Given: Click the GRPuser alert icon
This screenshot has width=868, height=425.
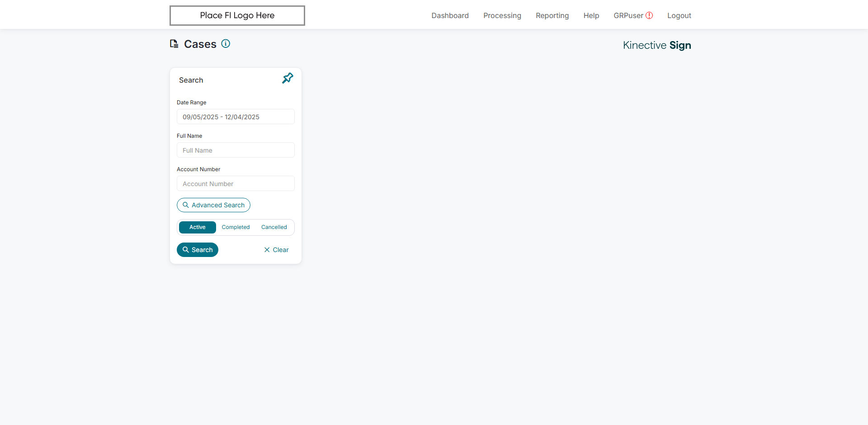Looking at the screenshot, I should (649, 15).
